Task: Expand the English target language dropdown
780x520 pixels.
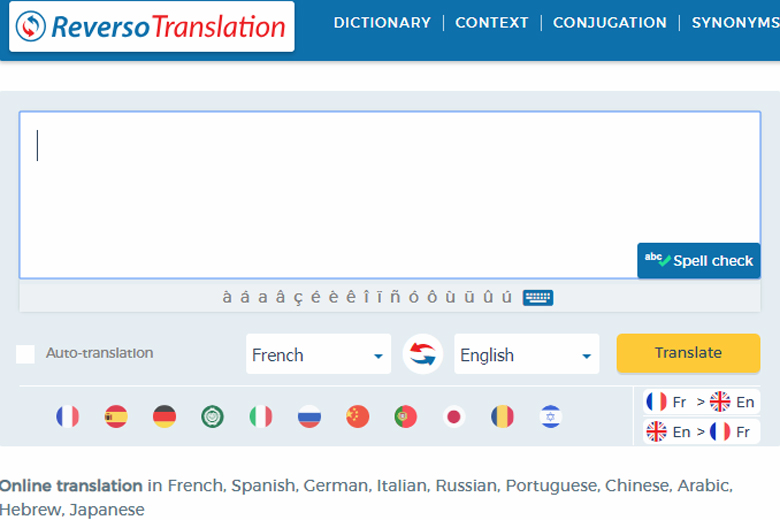Action: click(526, 354)
